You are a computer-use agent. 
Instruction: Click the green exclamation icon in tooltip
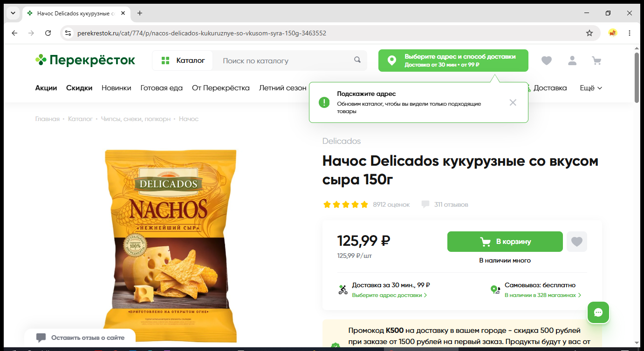coord(324,102)
